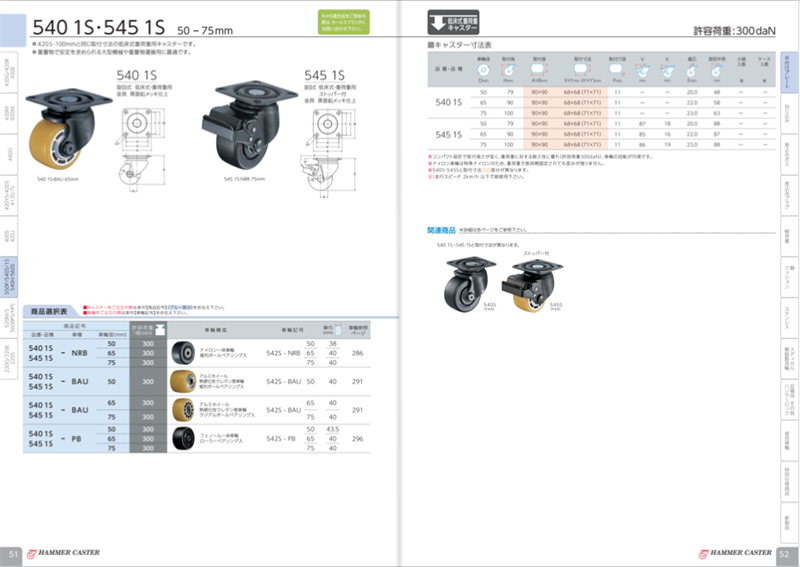Open the ねじ込み tab on right edge
The height and width of the screenshot is (567, 800).
point(789,113)
